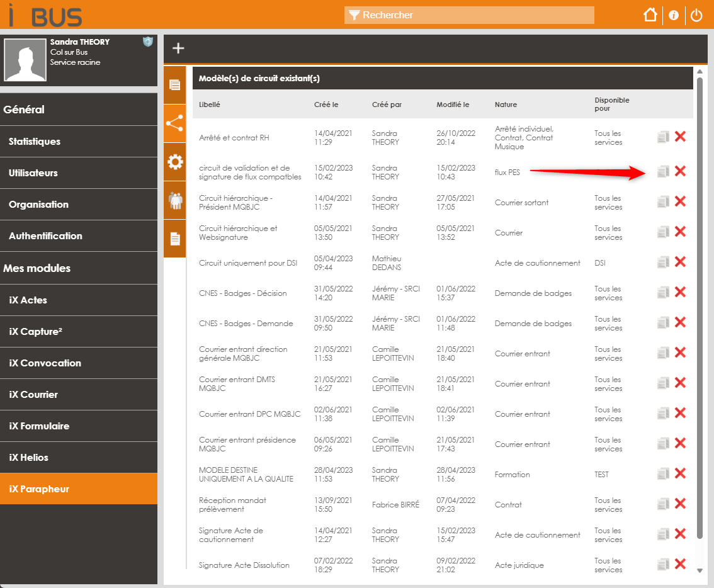This screenshot has width=714, height=588.
Task: Open iX Helios module
Action: point(29,458)
